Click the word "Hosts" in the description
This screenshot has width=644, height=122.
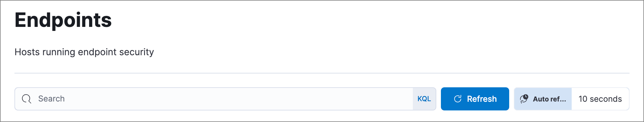point(27,52)
